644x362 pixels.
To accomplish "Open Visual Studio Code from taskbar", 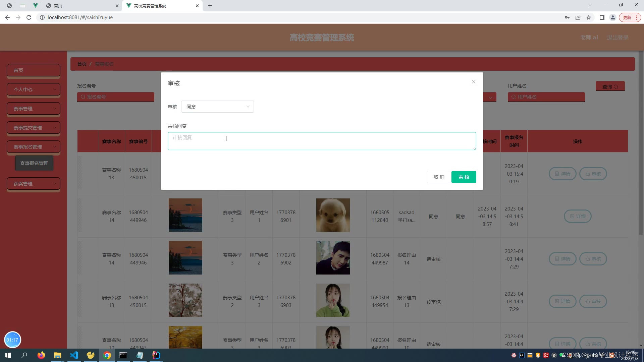I will point(74,355).
